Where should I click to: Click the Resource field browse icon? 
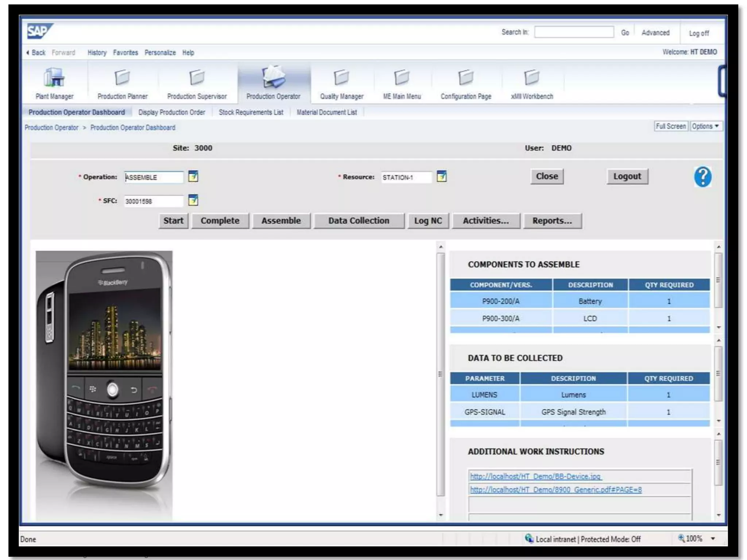[441, 176]
